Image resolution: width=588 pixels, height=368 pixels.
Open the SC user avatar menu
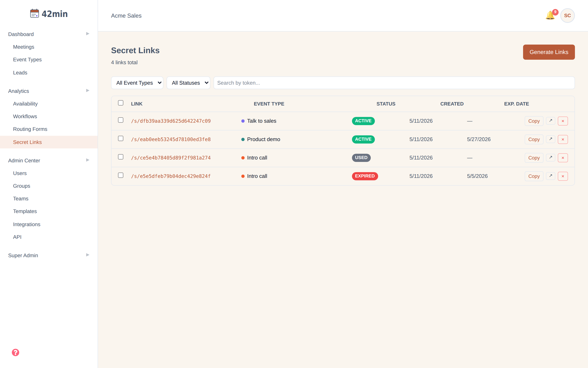[x=567, y=16]
